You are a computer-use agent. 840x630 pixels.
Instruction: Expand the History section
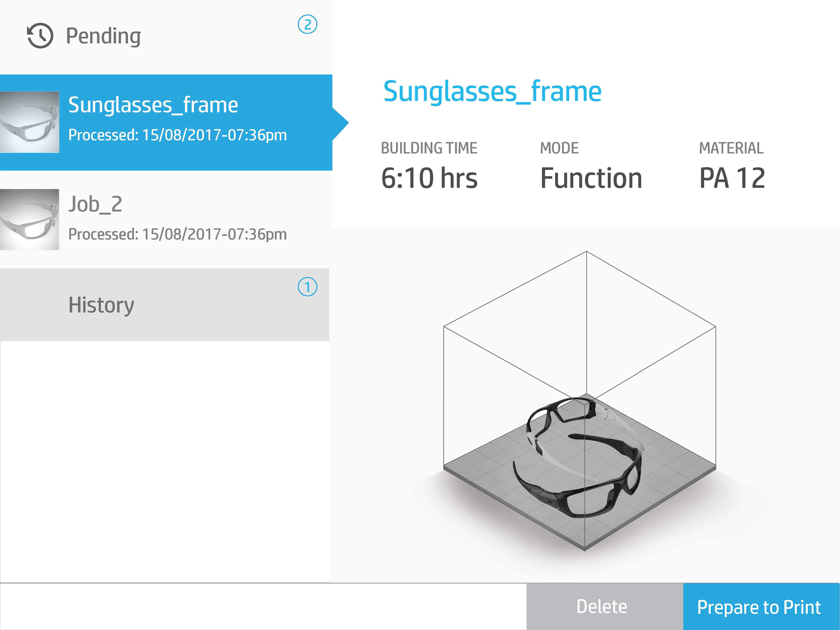pyautogui.click(x=101, y=305)
